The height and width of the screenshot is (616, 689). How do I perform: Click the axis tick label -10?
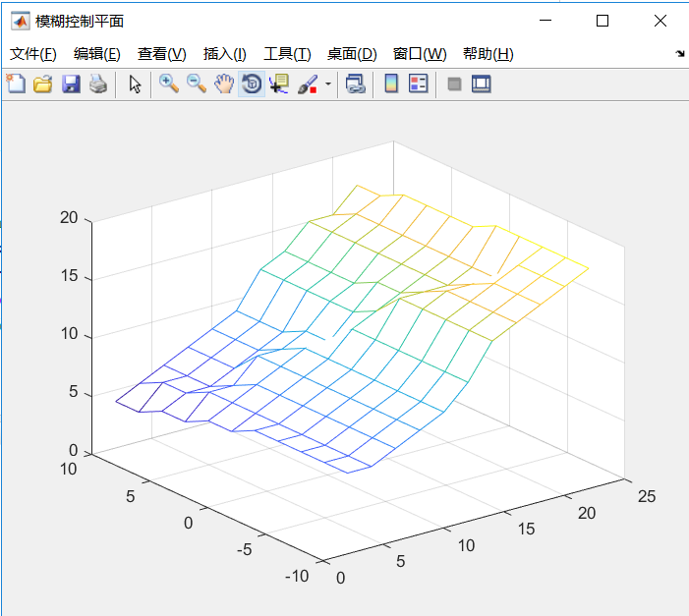click(297, 576)
